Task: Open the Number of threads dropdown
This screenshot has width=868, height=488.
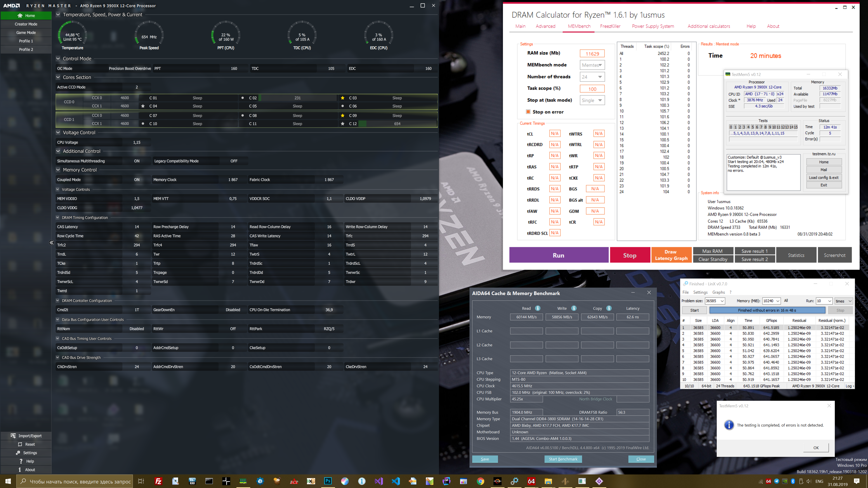Action: [x=592, y=77]
